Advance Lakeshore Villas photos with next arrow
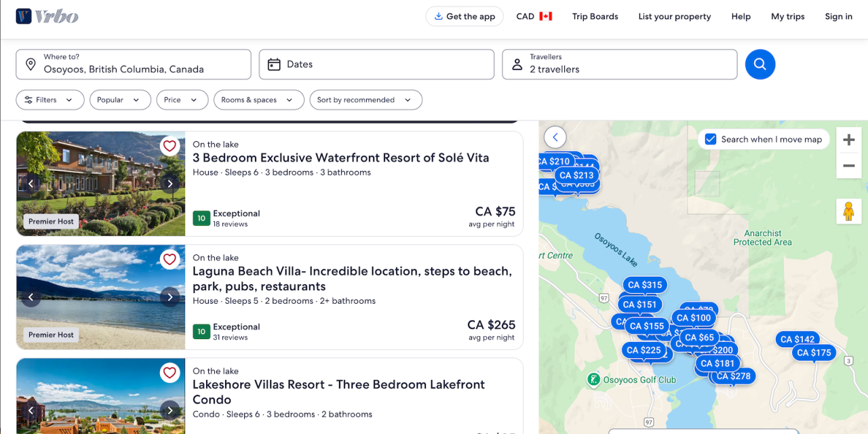 170,410
